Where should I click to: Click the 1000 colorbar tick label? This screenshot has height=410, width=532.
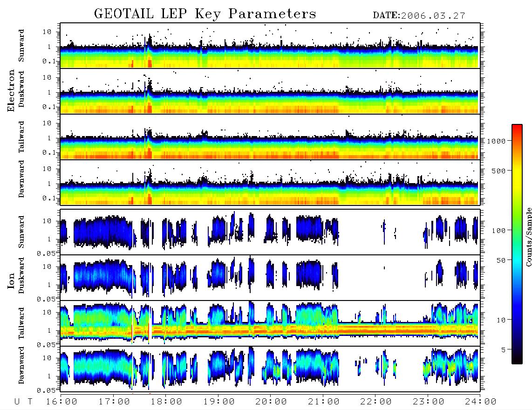pos(496,141)
